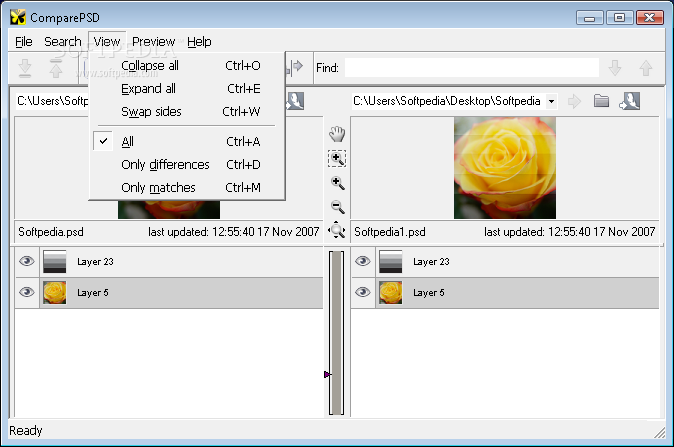Viewport: 674px width, 447px height.
Task: Click the left pane load PSD icon
Action: click(295, 101)
